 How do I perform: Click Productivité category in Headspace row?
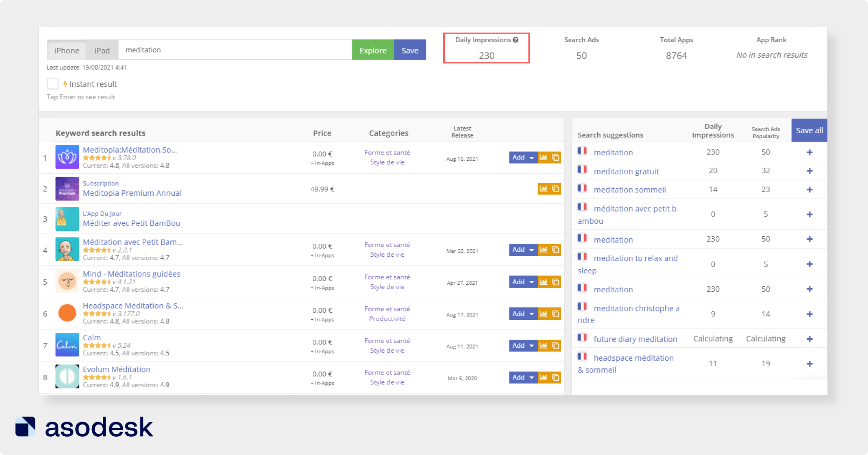click(387, 318)
